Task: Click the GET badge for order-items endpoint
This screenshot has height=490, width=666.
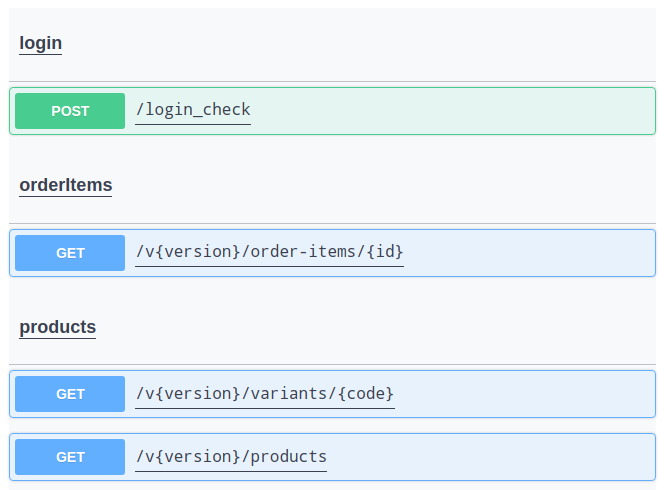Action: [70, 253]
